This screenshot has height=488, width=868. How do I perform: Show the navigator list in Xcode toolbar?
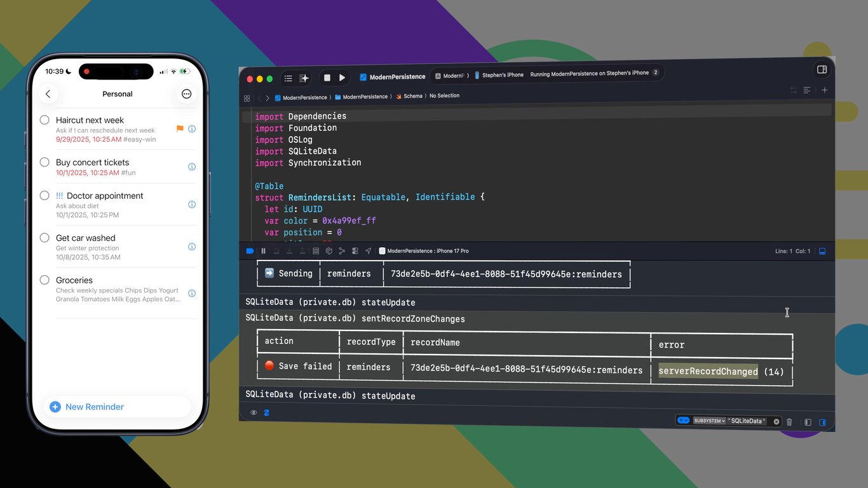tap(288, 78)
